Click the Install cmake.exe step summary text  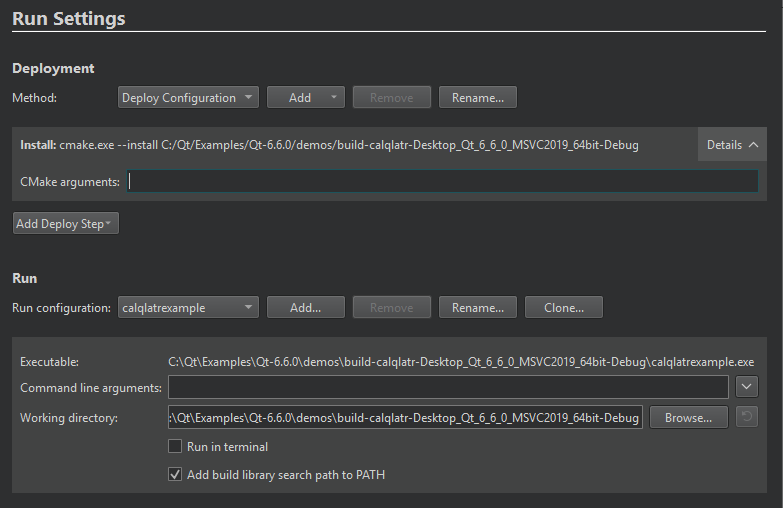click(330, 145)
